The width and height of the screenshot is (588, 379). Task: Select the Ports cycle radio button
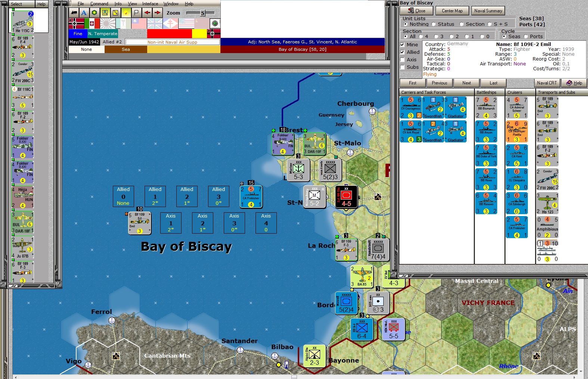526,36
